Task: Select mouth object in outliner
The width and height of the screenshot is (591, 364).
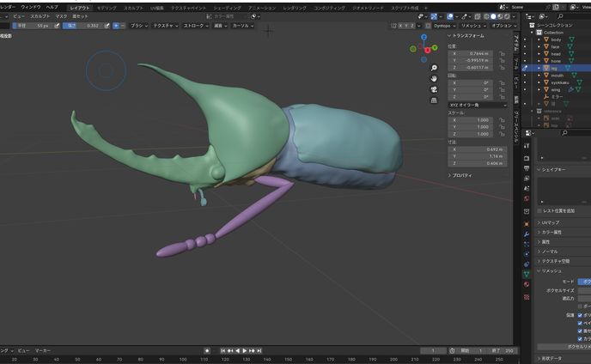Action: coord(557,76)
